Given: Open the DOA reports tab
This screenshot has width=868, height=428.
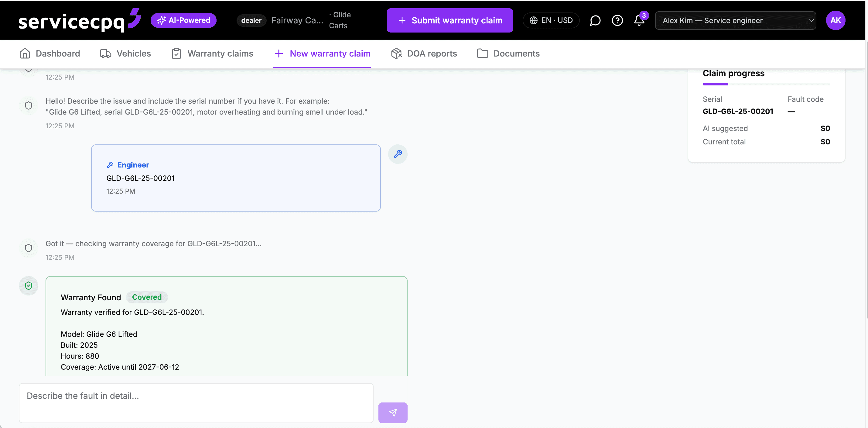Looking at the screenshot, I should coord(424,53).
